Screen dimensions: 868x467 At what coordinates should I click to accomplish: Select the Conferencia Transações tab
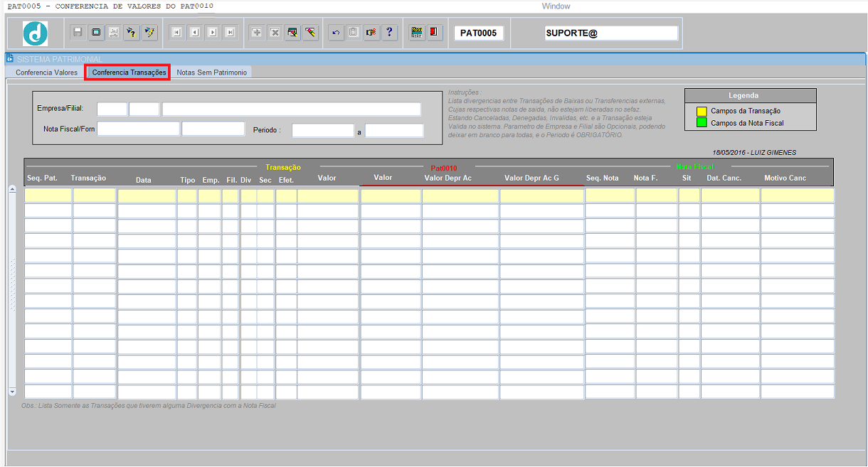coord(129,73)
